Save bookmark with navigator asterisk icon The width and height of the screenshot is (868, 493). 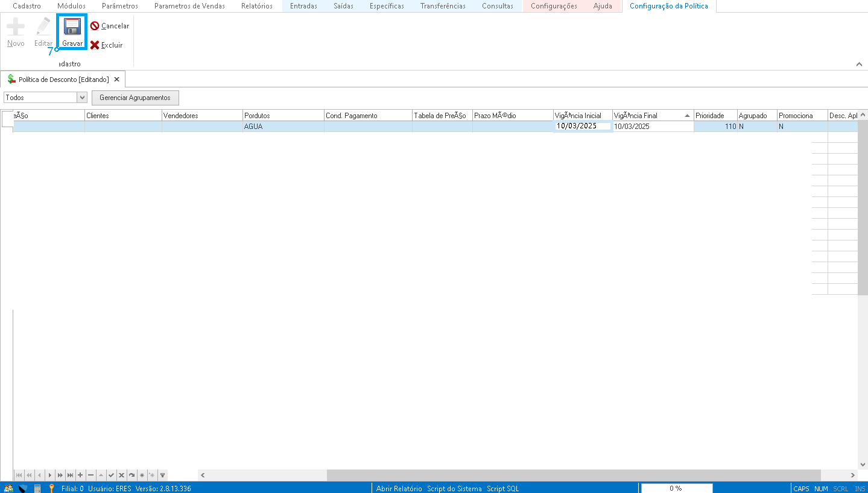(x=142, y=475)
